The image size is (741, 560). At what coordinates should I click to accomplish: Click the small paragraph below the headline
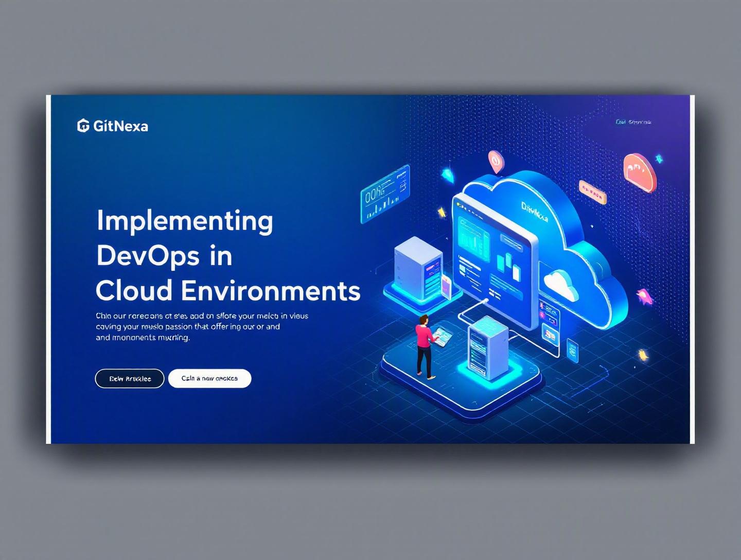pyautogui.click(x=202, y=327)
